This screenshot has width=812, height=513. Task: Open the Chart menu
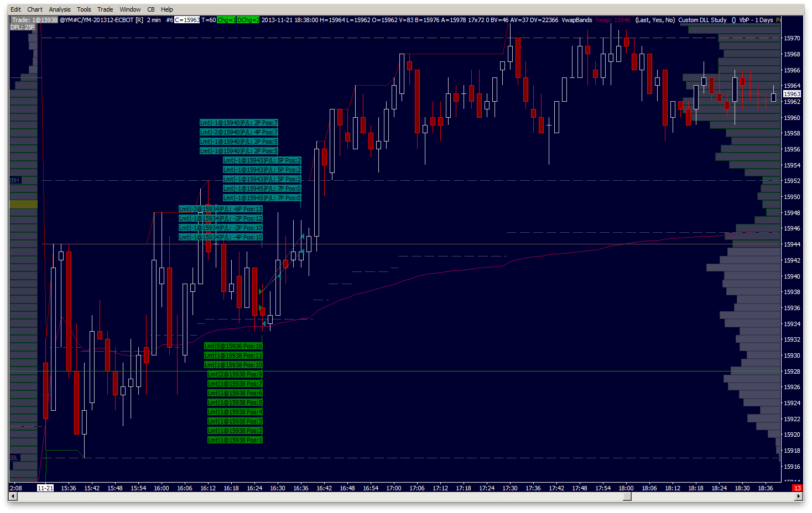pos(35,9)
